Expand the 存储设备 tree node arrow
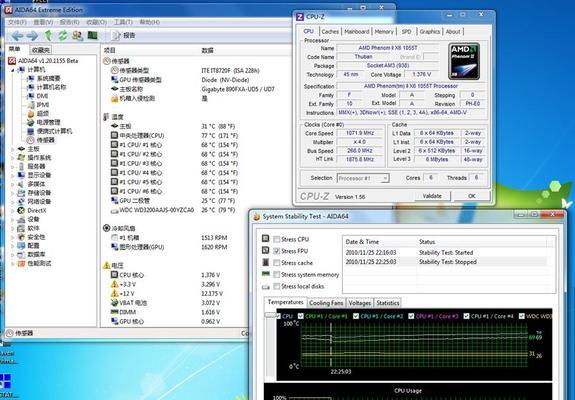The image size is (575, 400). pyautogui.click(x=13, y=193)
